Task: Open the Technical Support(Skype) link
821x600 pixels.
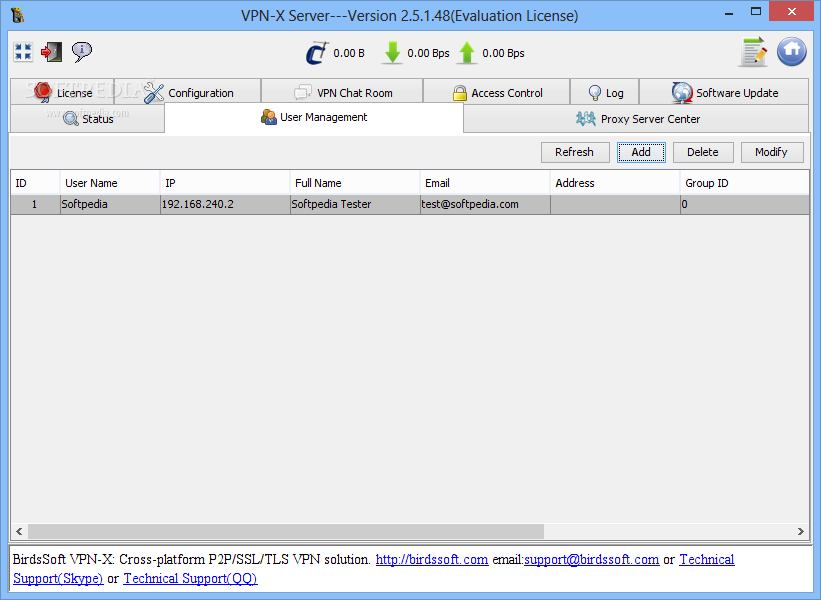Action: pos(58,579)
